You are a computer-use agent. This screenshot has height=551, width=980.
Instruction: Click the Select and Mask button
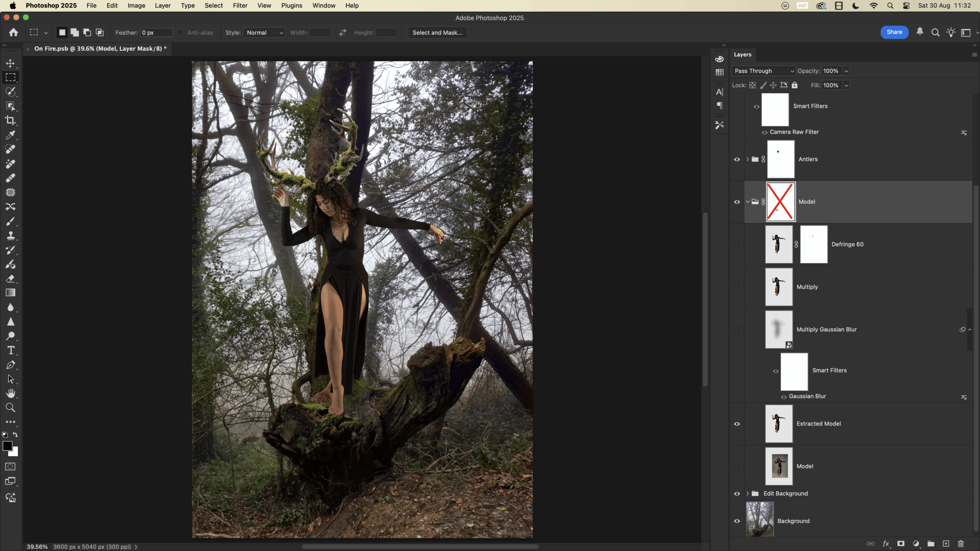point(437,33)
